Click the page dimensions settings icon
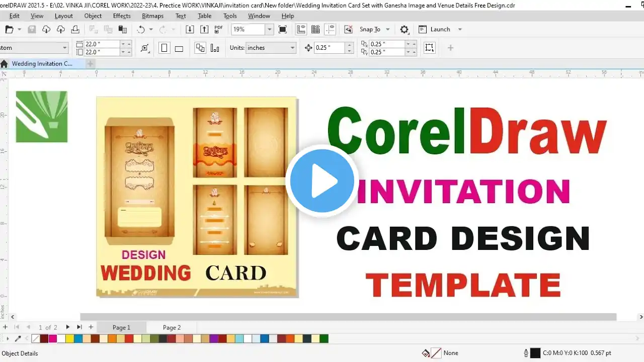 click(145, 48)
